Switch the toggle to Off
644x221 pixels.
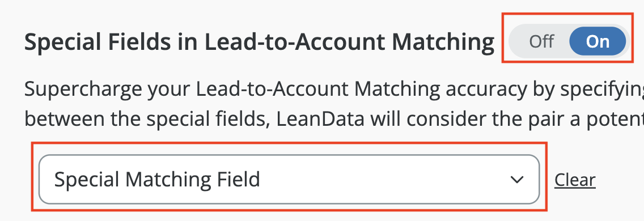[541, 41]
